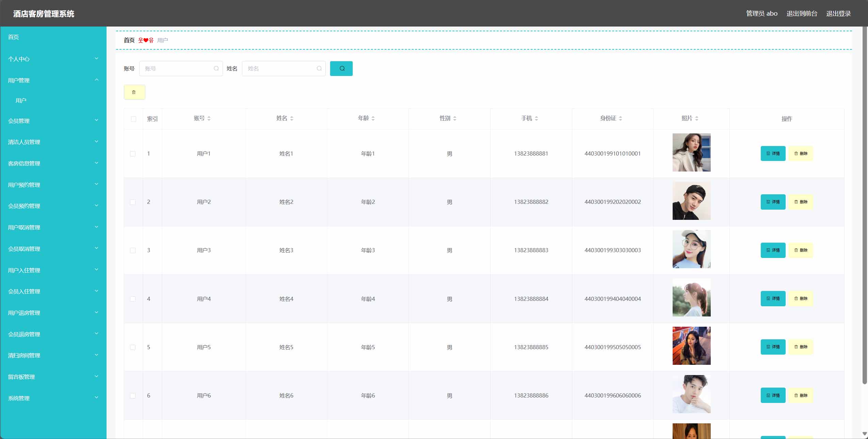Open photo thumbnail of 用户5
The height and width of the screenshot is (439, 868).
[x=691, y=346]
